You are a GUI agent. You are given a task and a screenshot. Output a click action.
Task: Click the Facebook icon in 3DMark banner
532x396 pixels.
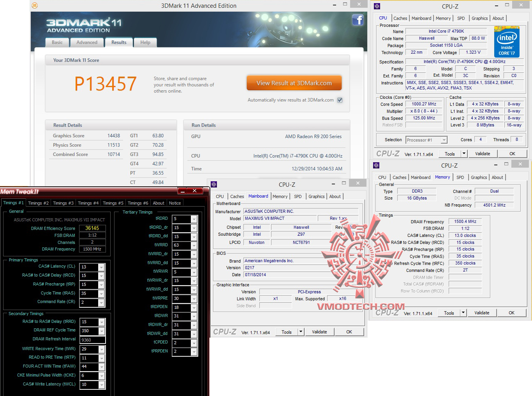tap(358, 20)
